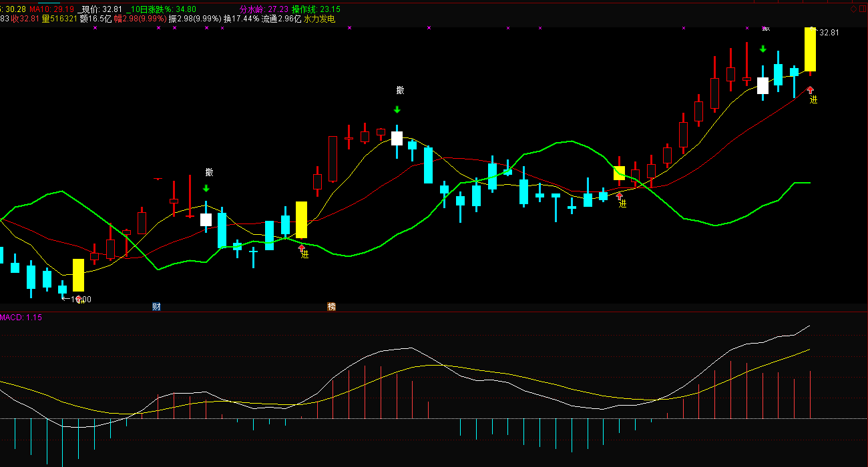Click the 32.81 high price label
The image size is (868, 467).
point(829,32)
